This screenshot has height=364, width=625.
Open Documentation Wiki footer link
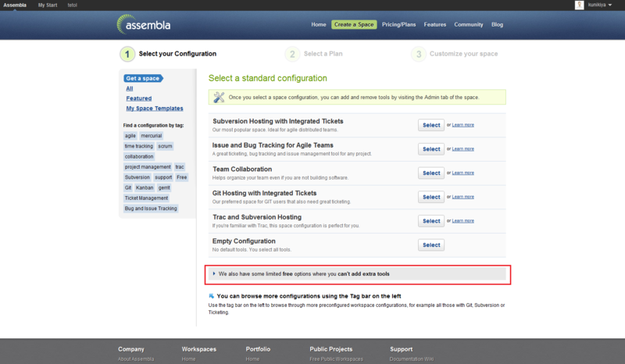412,359
